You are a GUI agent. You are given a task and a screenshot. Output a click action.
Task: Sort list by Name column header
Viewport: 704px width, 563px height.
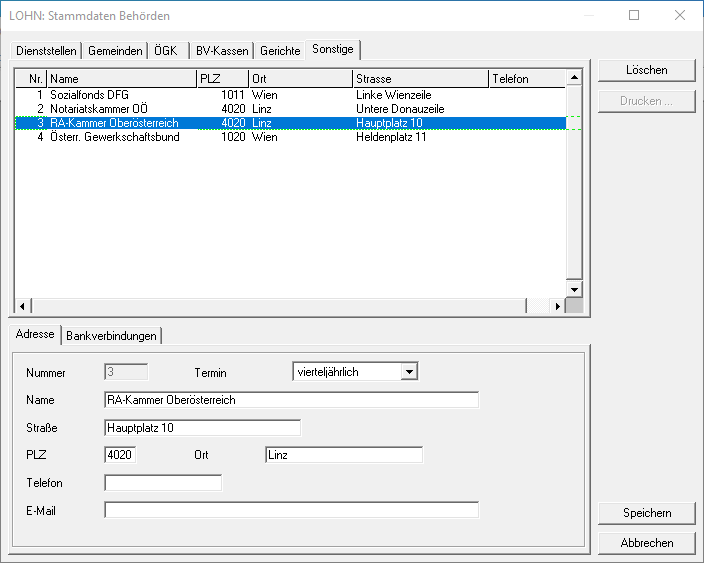coord(121,78)
